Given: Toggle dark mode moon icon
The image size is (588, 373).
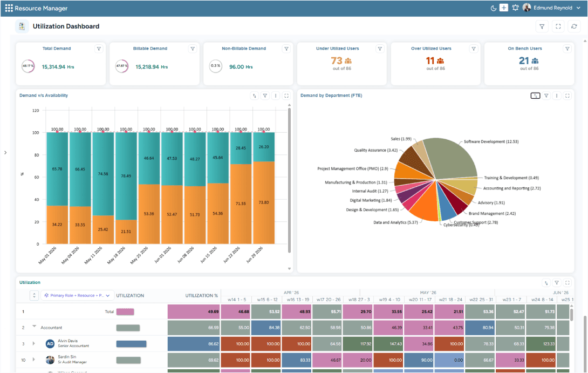Looking at the screenshot, I should (494, 8).
